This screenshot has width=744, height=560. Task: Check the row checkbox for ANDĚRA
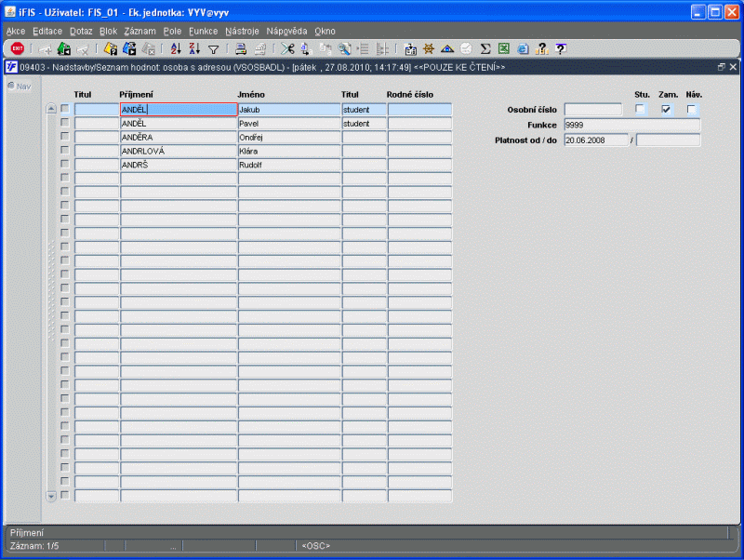65,137
